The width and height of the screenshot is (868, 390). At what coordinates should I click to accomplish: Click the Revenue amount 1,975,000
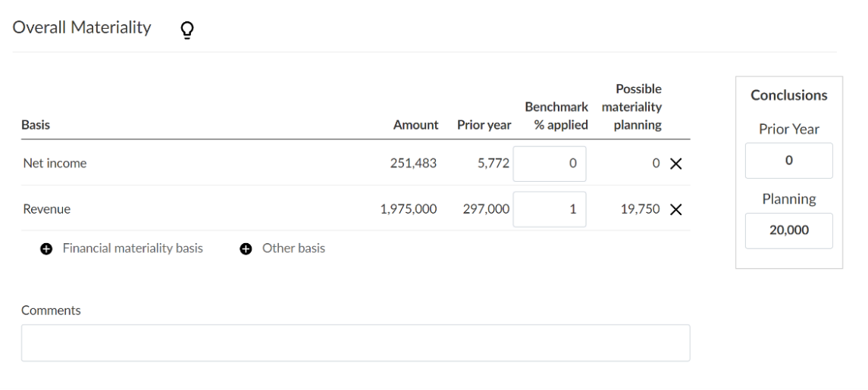click(408, 208)
